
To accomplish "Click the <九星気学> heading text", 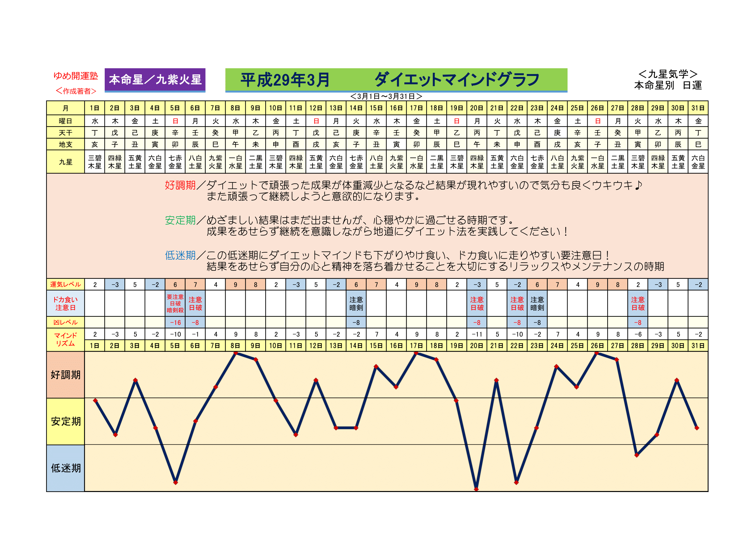I will click(668, 74).
